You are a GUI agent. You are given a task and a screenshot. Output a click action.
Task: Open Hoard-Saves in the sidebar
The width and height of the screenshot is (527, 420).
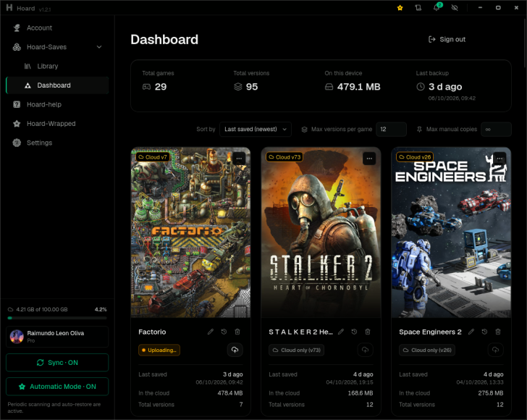coord(57,47)
